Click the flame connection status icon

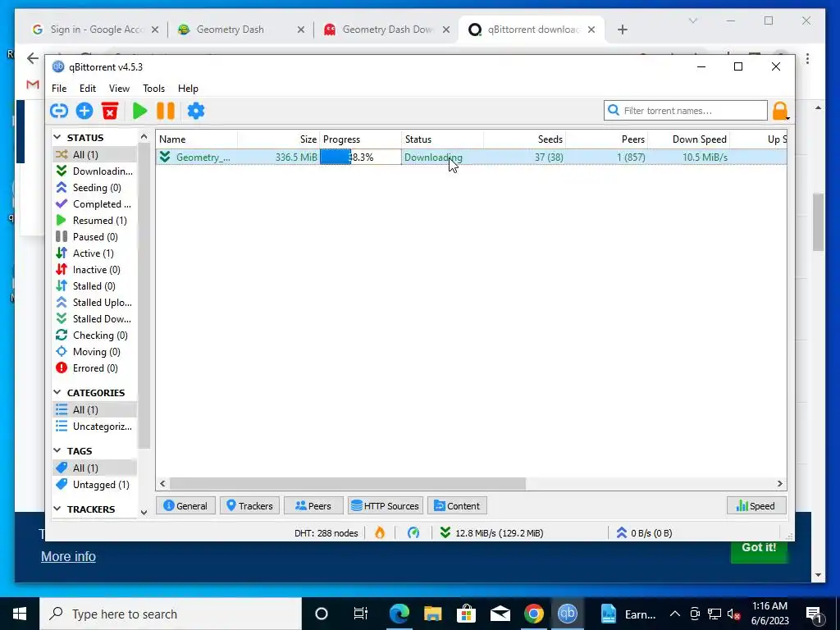[x=380, y=532]
